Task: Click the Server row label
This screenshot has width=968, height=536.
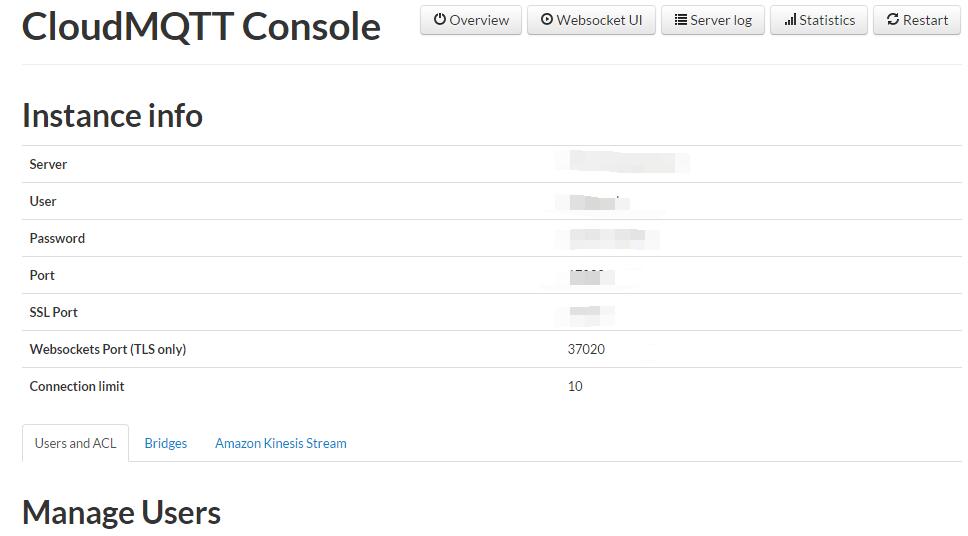Action: [x=49, y=164]
